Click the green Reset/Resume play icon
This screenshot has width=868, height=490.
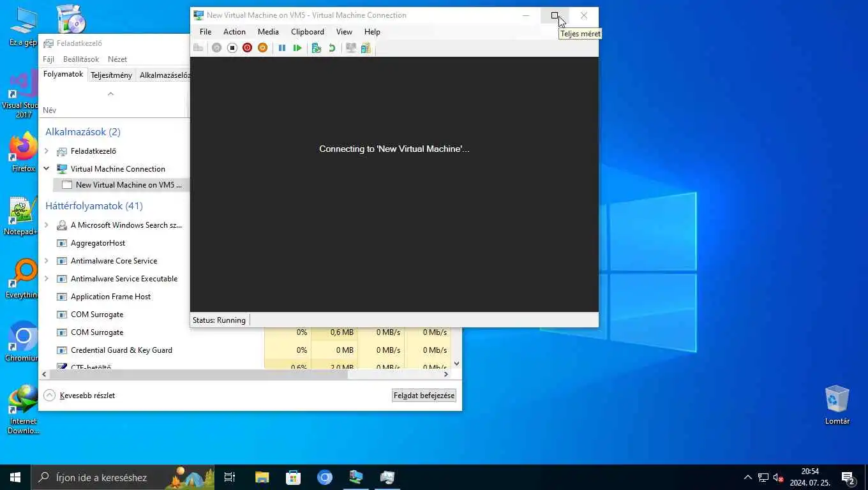[297, 48]
